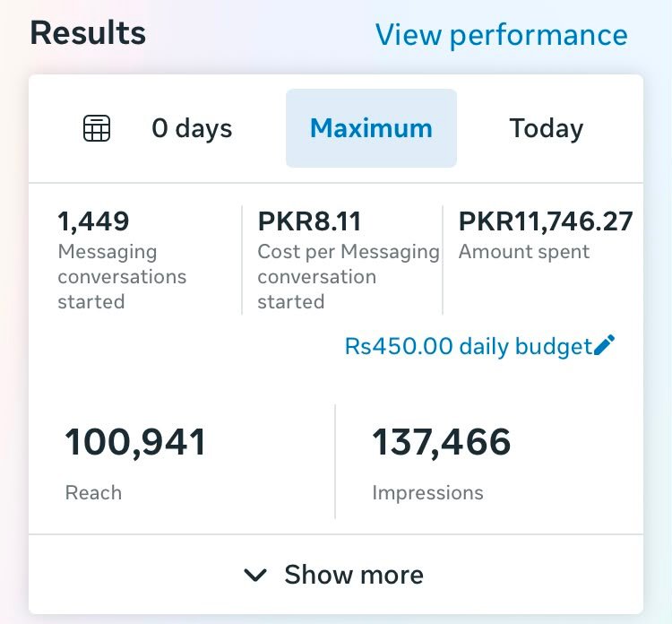672x624 pixels.
Task: Click the 1,449 messaging conversations figure
Action: click(93, 221)
